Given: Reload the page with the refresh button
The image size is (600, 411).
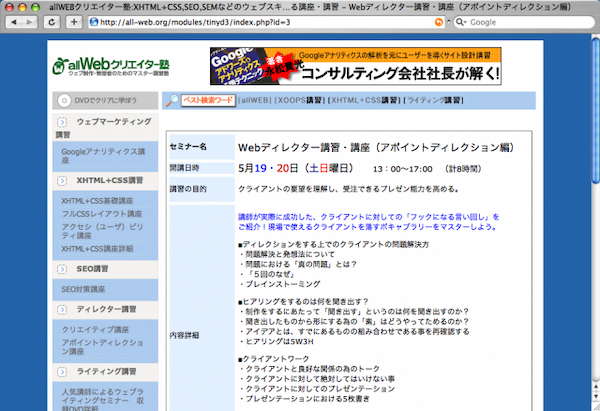Looking at the screenshot, I should click(x=52, y=22).
